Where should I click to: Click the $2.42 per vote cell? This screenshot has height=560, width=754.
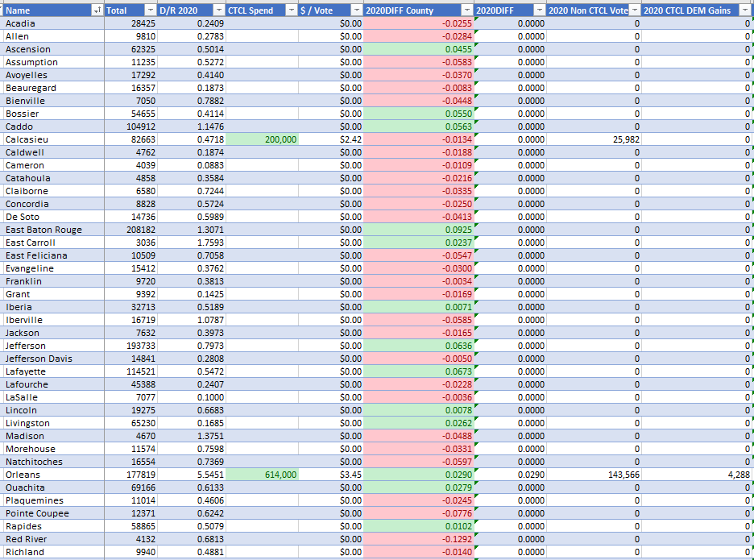[x=331, y=139]
